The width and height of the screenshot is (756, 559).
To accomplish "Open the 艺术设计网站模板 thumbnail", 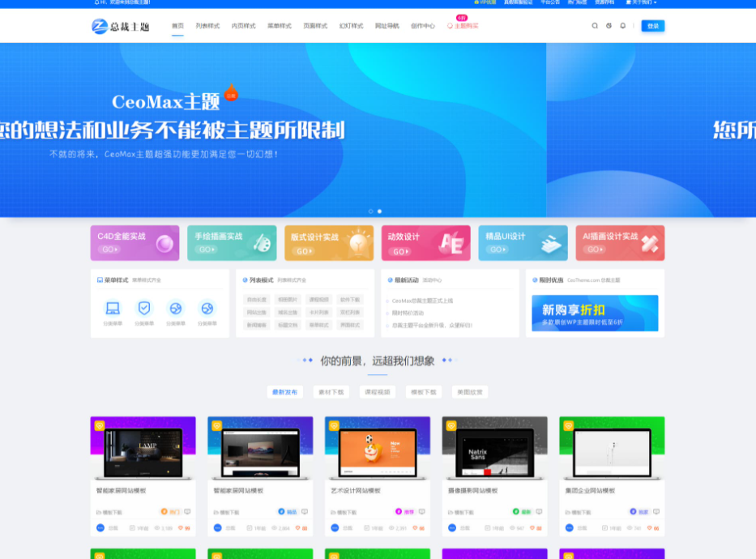I will pos(378,449).
